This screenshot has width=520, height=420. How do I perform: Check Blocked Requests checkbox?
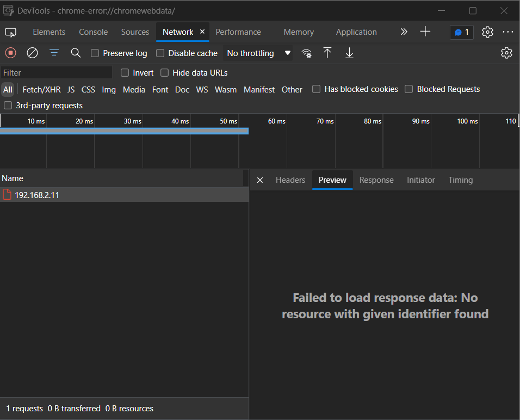pos(408,89)
